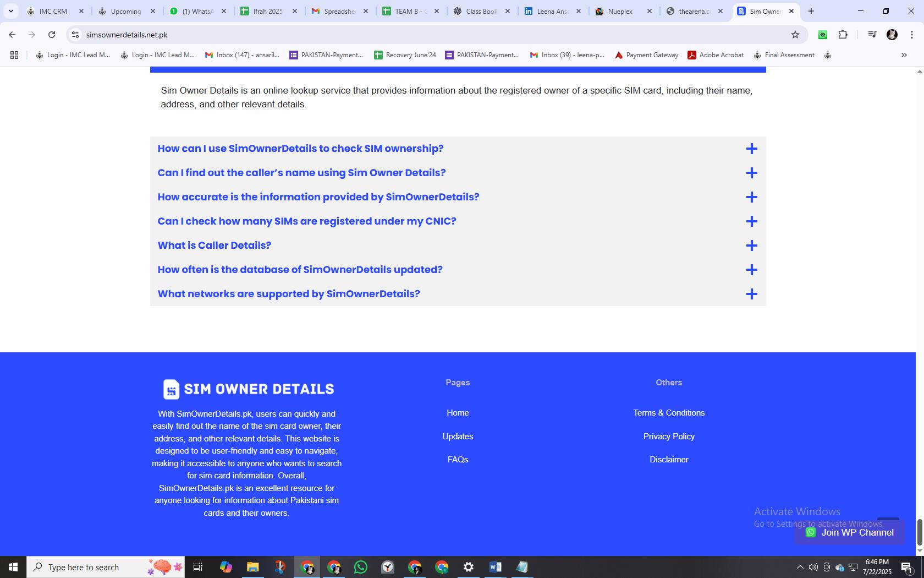
Task: Expand 'How often is the database' FAQ
Action: (x=458, y=270)
